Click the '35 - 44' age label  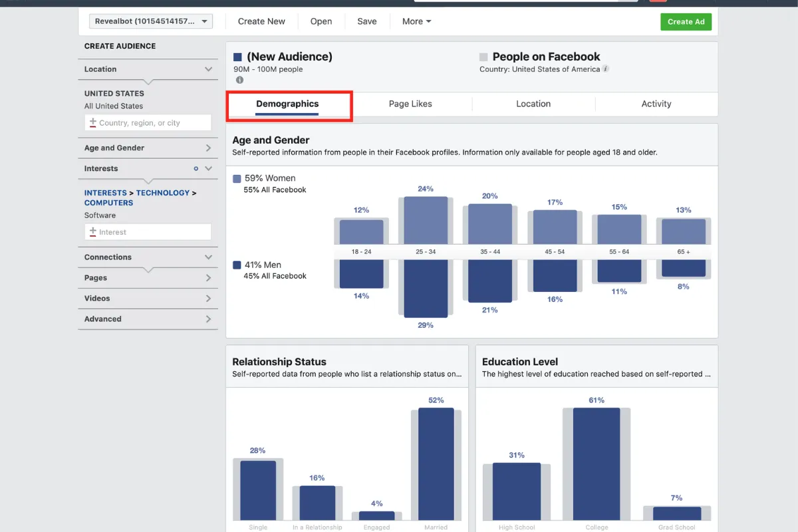click(490, 252)
